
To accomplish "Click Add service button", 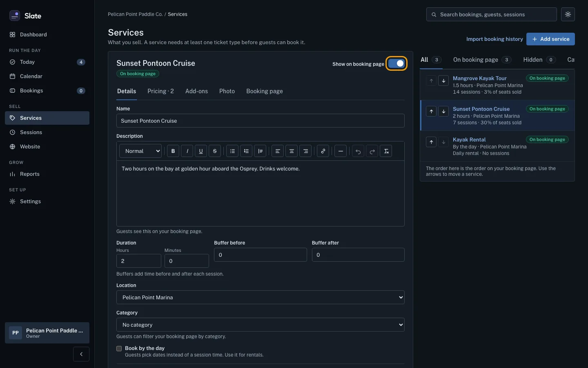I will 550,39.
